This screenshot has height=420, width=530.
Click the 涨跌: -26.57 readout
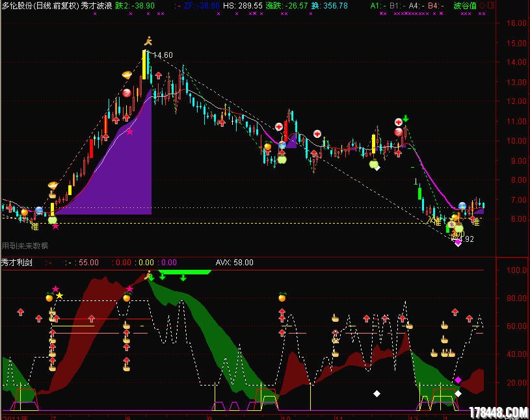pos(287,6)
